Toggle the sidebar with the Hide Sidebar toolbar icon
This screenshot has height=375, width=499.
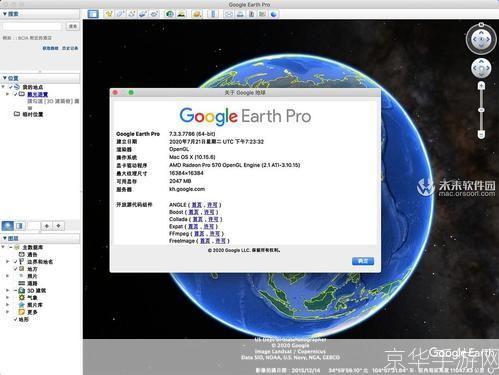[93, 14]
